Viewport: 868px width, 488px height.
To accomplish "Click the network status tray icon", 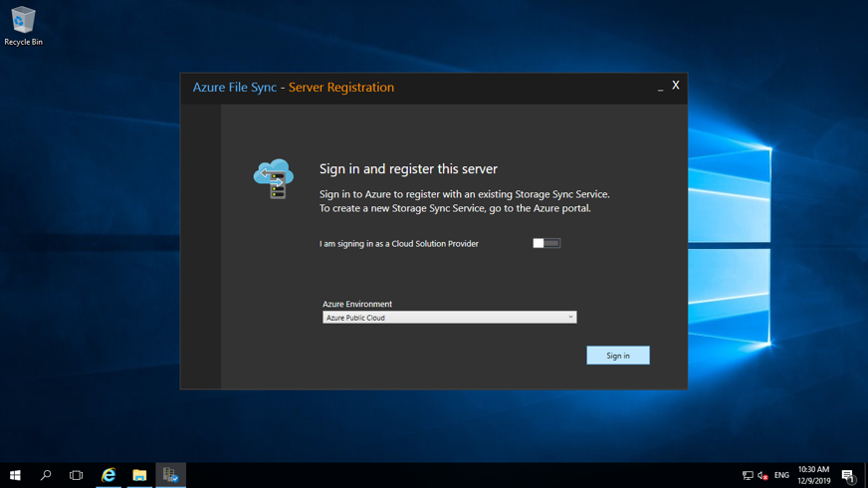I will [748, 475].
